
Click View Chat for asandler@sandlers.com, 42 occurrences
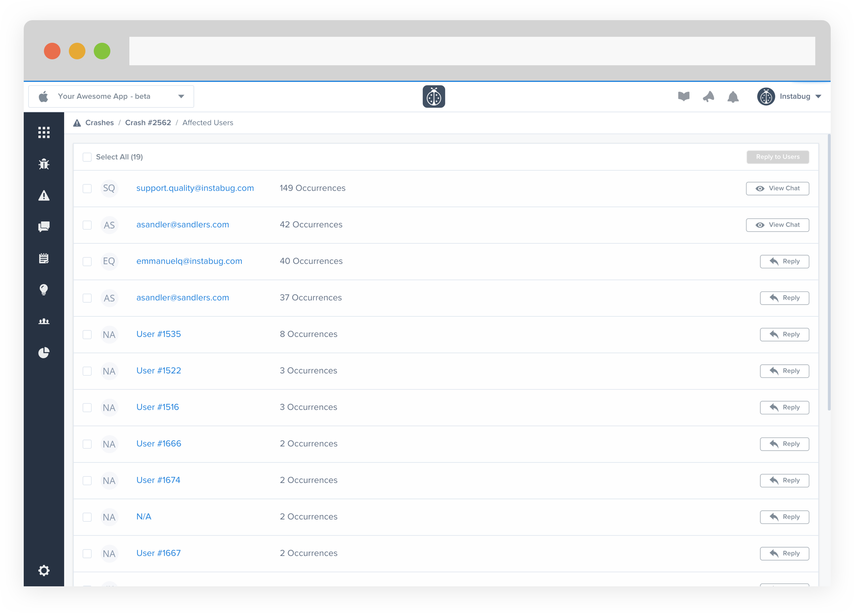(777, 225)
